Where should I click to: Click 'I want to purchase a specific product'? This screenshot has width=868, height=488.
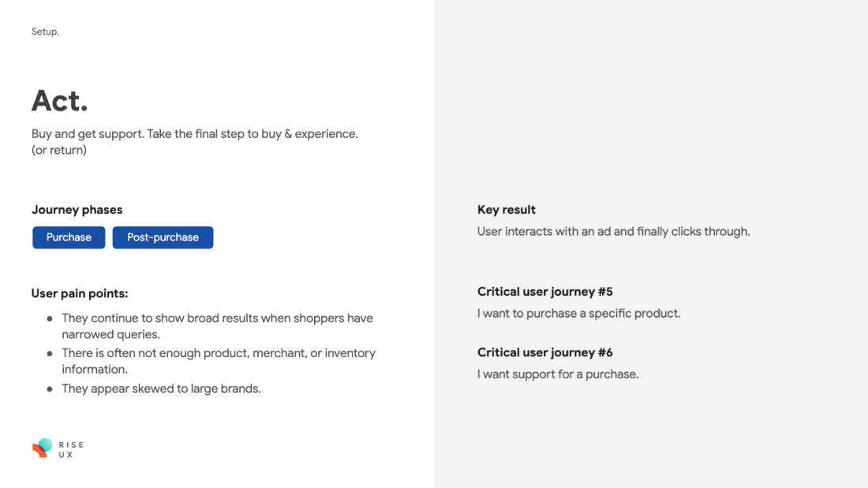[x=579, y=313]
